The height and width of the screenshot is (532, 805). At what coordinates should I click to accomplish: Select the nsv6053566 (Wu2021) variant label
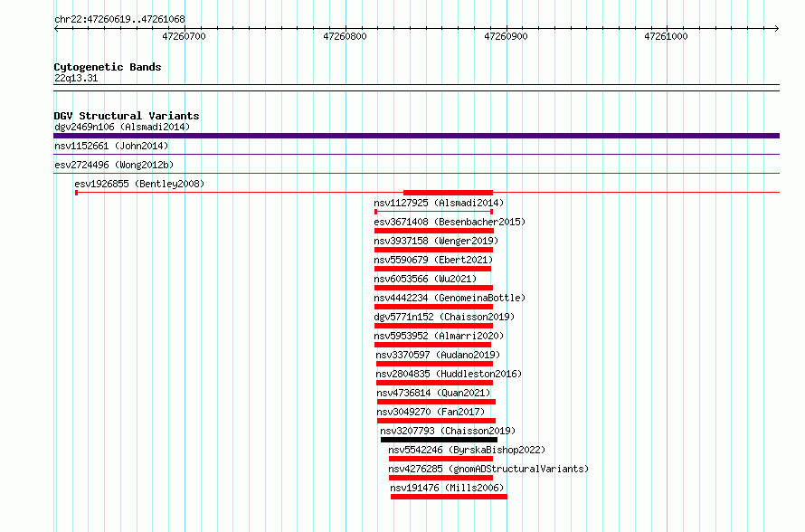(425, 279)
